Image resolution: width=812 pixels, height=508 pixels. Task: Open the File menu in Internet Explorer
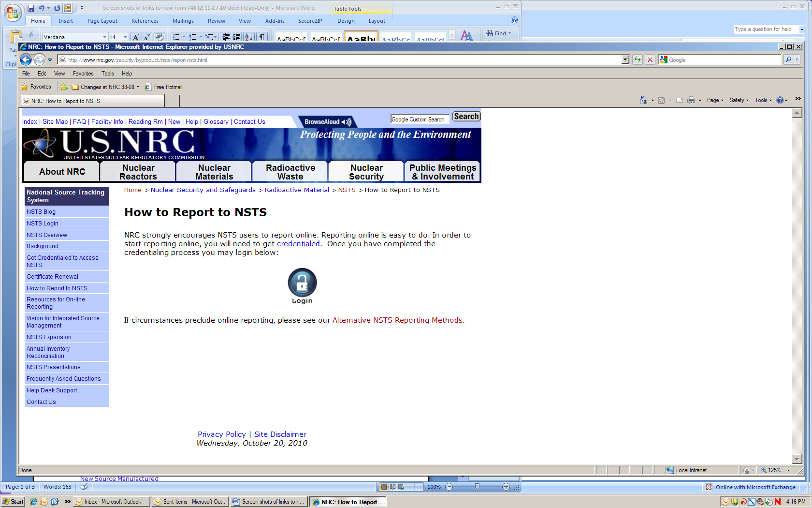click(x=26, y=74)
